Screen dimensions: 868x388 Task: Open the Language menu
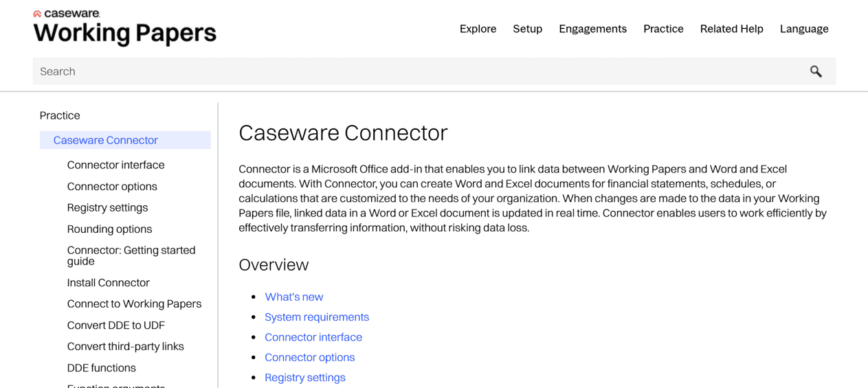tap(804, 29)
